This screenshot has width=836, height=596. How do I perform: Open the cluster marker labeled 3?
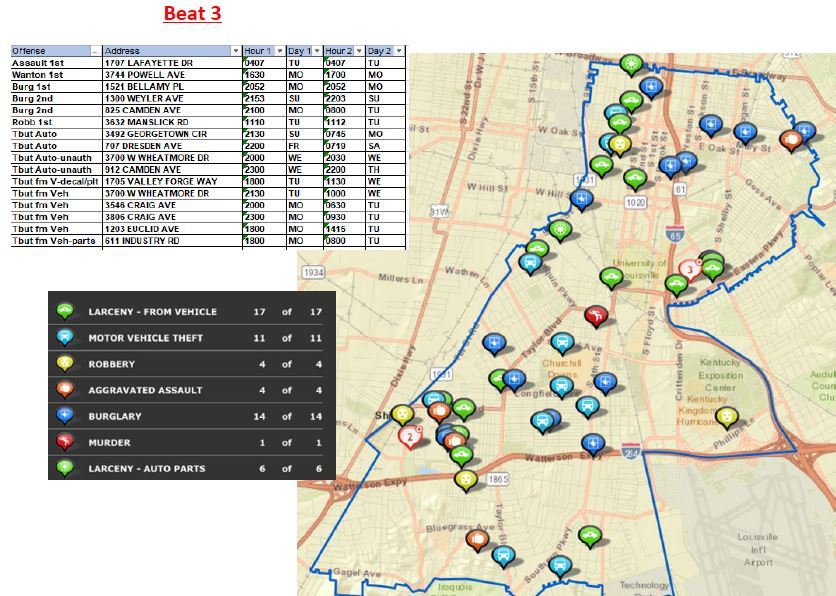click(689, 270)
